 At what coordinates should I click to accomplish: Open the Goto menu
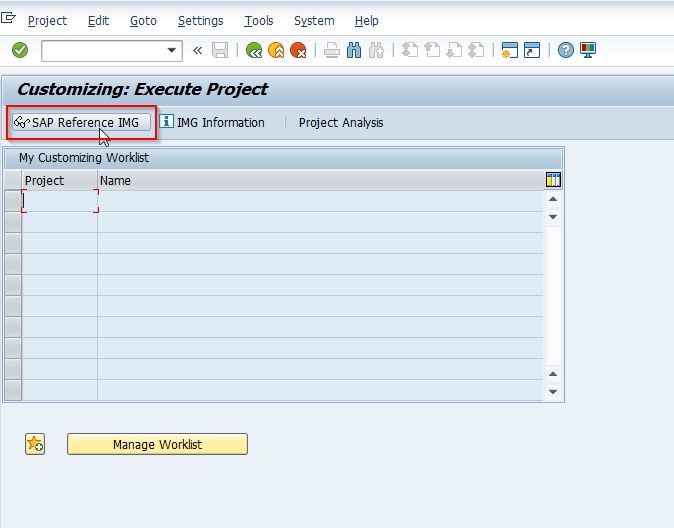pyautogui.click(x=143, y=21)
